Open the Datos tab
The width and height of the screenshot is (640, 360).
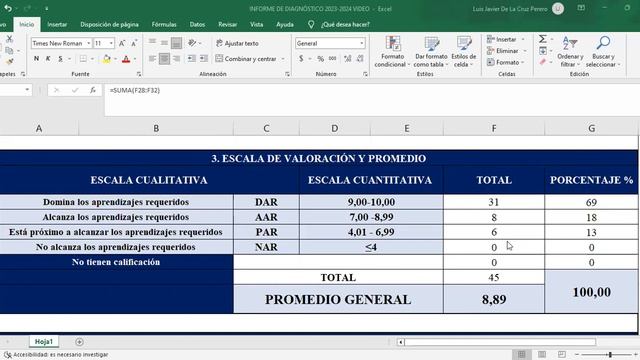click(197, 24)
